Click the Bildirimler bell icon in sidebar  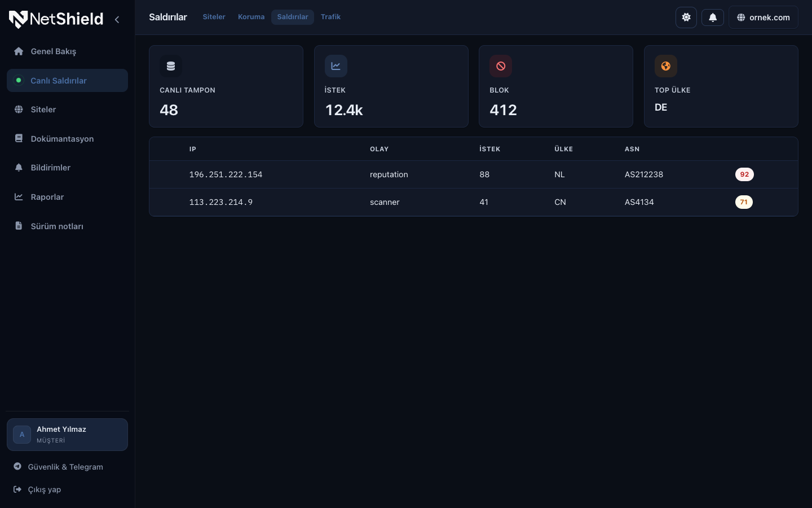(19, 168)
